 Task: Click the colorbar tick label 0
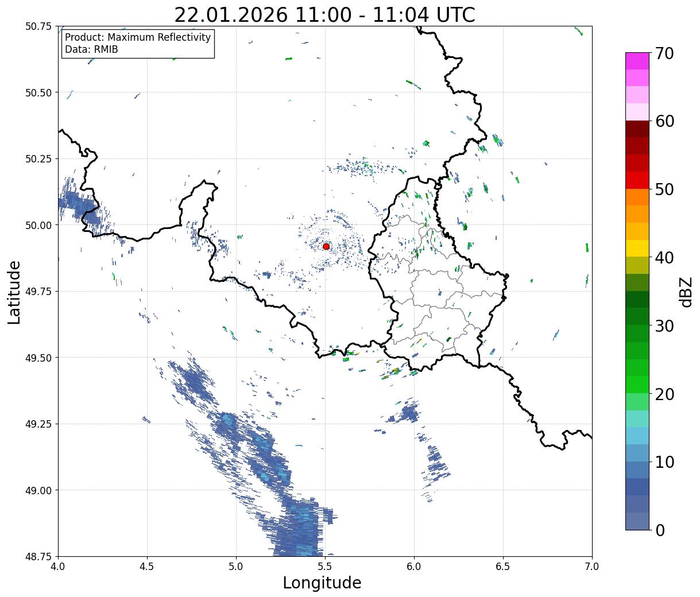pyautogui.click(x=660, y=530)
